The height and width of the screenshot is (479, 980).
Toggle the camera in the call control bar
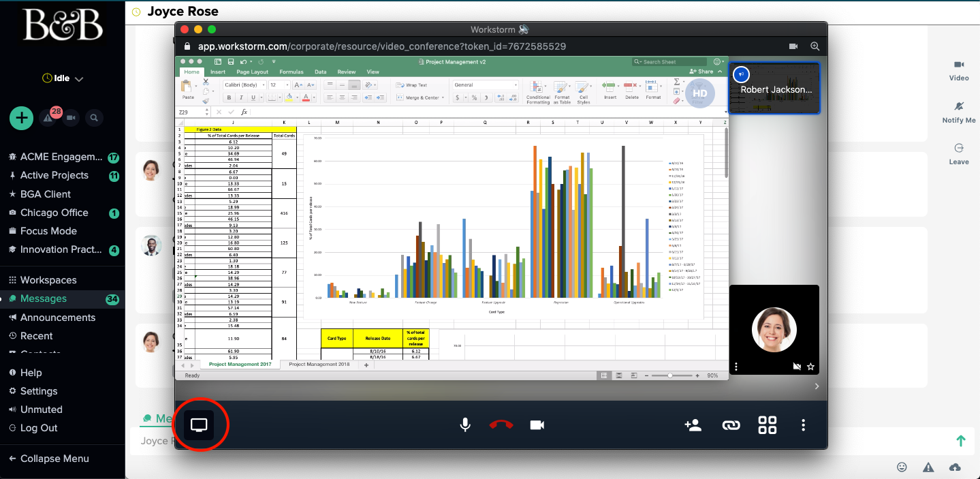coord(537,425)
